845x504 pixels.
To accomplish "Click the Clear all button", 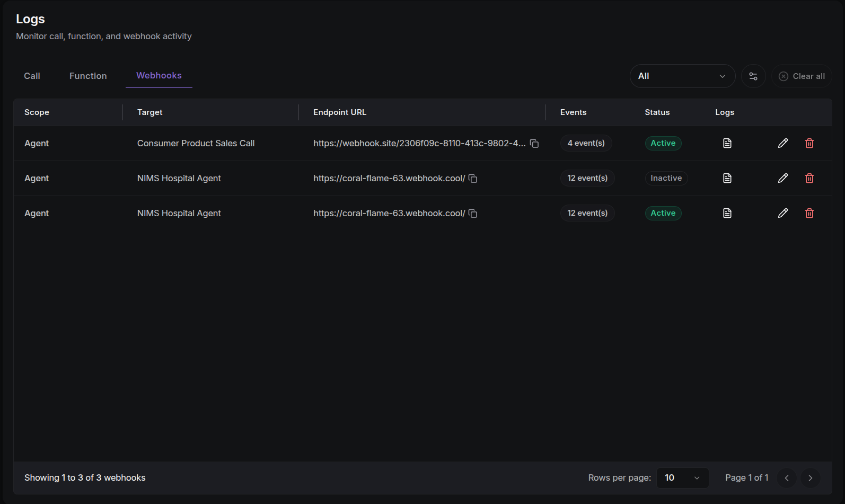I will coord(802,76).
